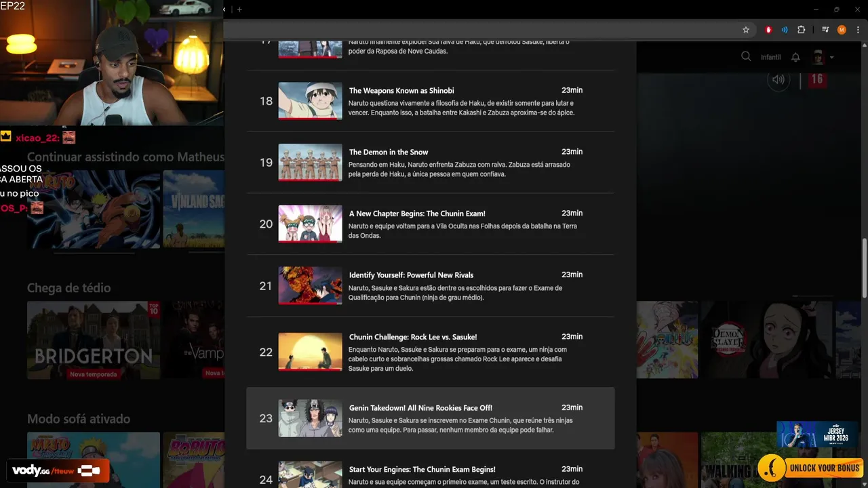
Task: Open a new browser tab
Action: [239, 9]
